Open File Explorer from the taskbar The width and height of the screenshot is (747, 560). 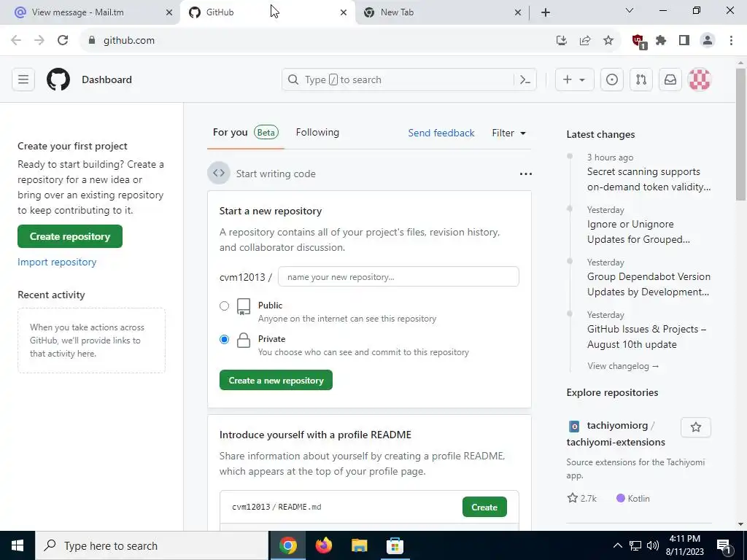tap(359, 545)
